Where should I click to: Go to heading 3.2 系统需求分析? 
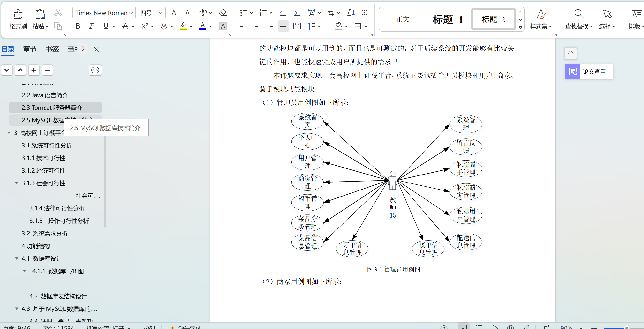pyautogui.click(x=45, y=233)
